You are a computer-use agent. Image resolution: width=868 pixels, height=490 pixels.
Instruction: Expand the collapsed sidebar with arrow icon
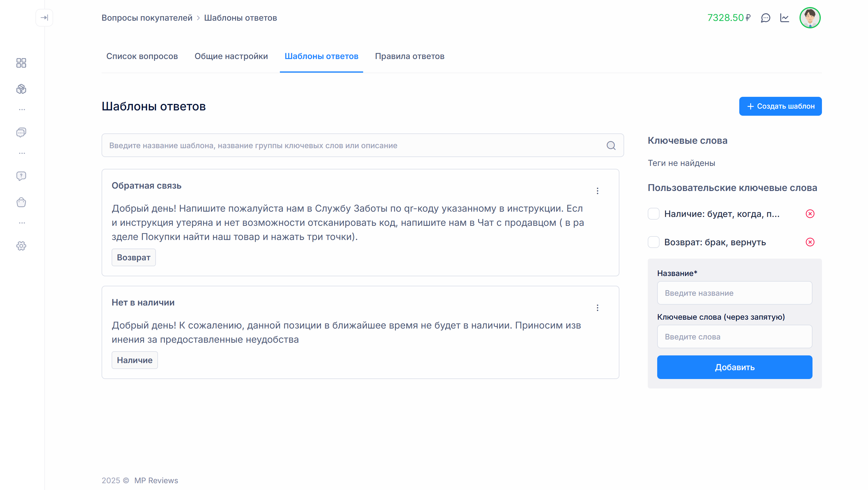coord(44,17)
